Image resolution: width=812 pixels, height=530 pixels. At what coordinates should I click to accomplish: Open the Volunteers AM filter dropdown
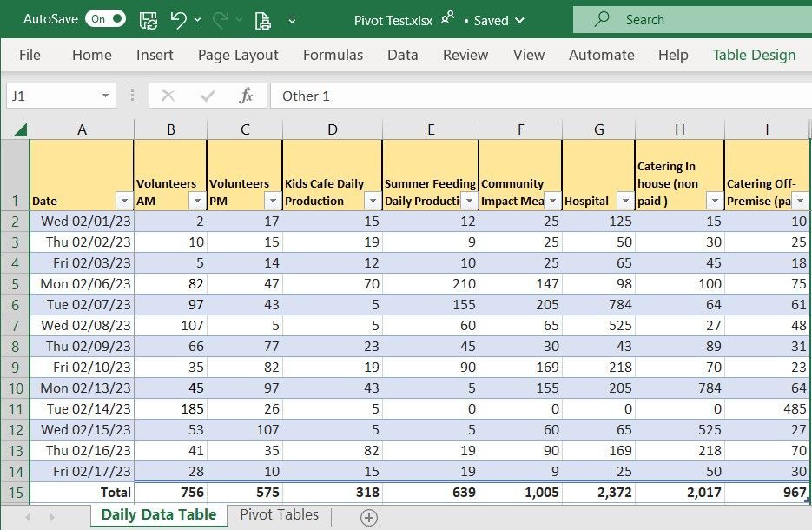196,201
